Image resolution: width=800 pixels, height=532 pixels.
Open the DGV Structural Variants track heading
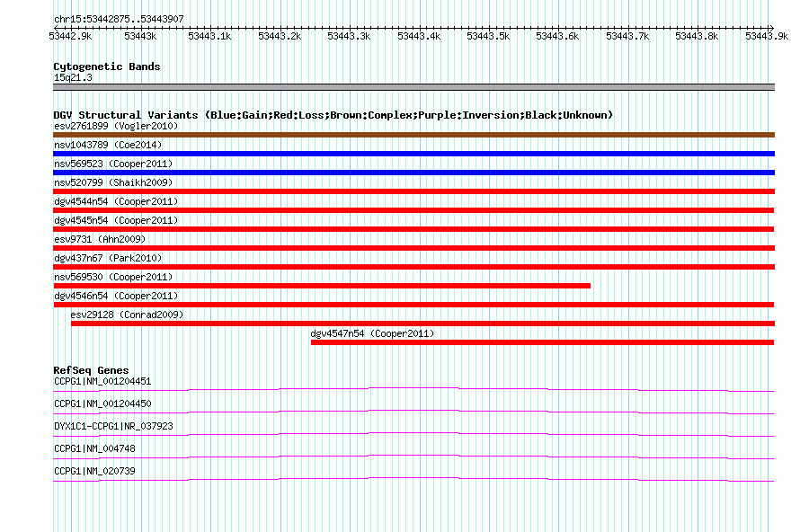click(333, 115)
